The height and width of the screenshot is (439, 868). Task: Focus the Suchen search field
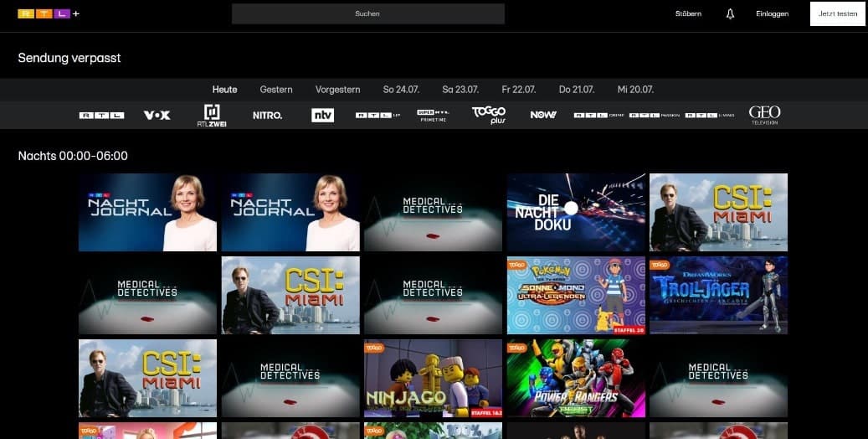click(x=368, y=14)
